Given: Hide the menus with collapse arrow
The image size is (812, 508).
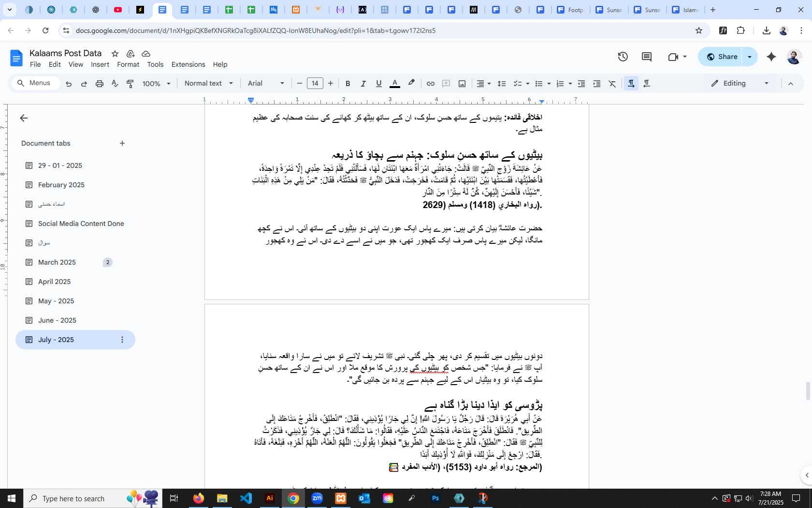Looking at the screenshot, I should tap(791, 84).
